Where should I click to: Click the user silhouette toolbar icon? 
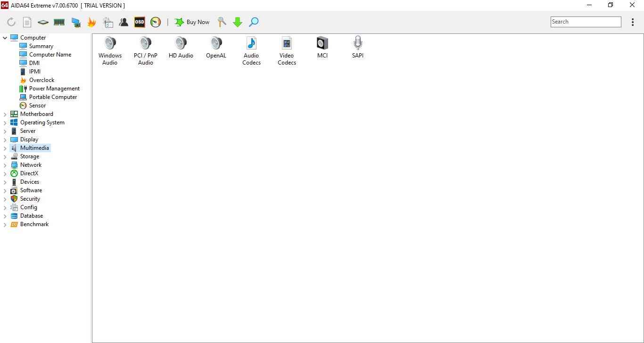point(124,22)
